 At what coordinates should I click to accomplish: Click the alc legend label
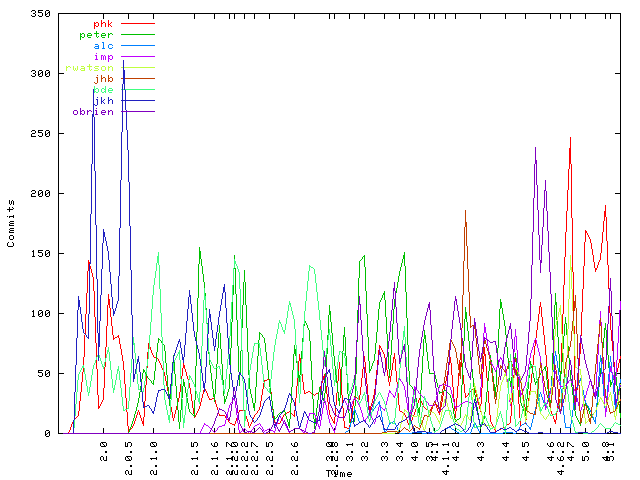(x=103, y=46)
